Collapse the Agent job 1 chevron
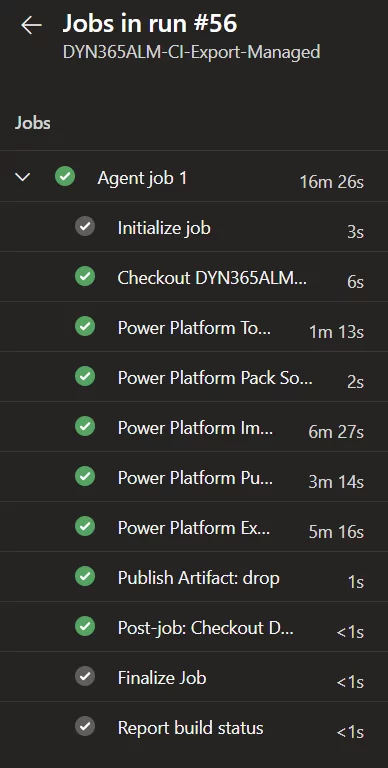Viewport: 388px width, 768px height. [x=23, y=177]
